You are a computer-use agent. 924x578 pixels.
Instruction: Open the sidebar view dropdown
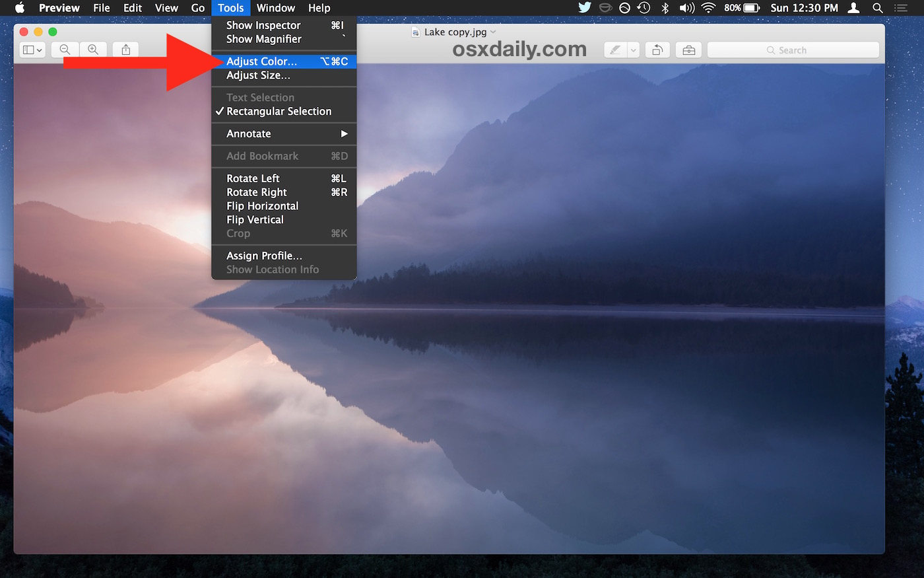pyautogui.click(x=32, y=50)
